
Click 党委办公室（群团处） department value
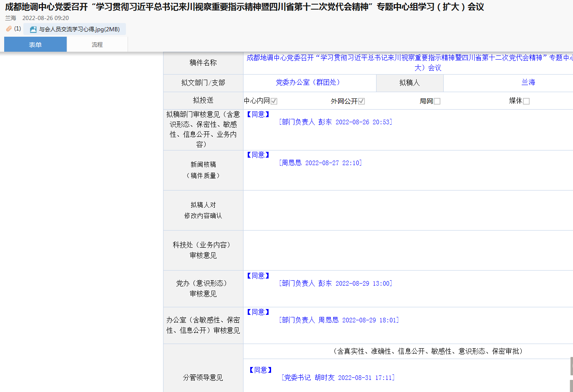click(308, 83)
